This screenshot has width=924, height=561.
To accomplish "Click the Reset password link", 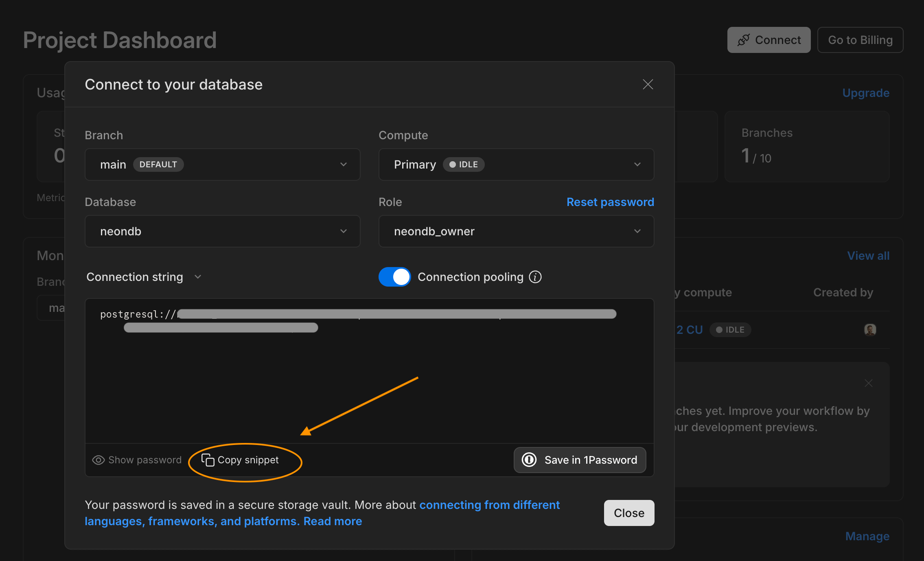I will [x=610, y=202].
